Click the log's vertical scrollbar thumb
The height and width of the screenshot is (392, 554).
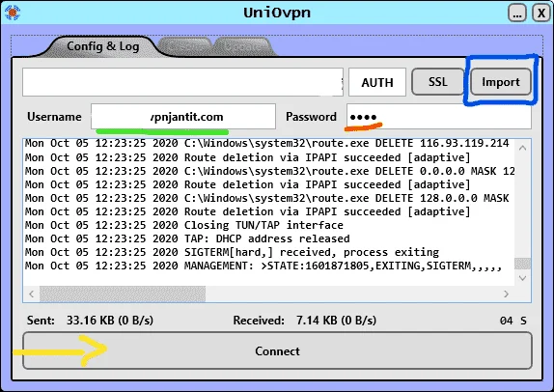coord(522,264)
